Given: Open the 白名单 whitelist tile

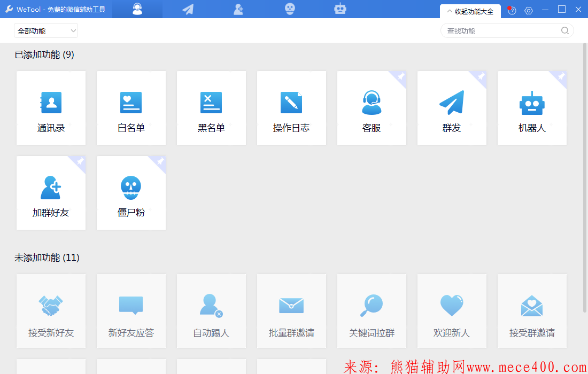Looking at the screenshot, I should point(131,108).
